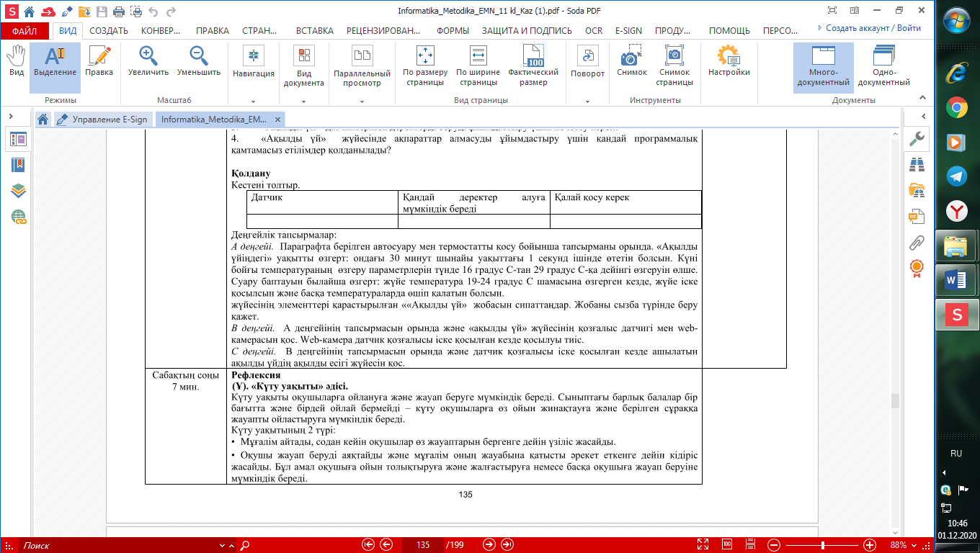The image size is (980, 553).
Task: Click the Уменьшить zoom-out magnifier
Action: coord(198,63)
